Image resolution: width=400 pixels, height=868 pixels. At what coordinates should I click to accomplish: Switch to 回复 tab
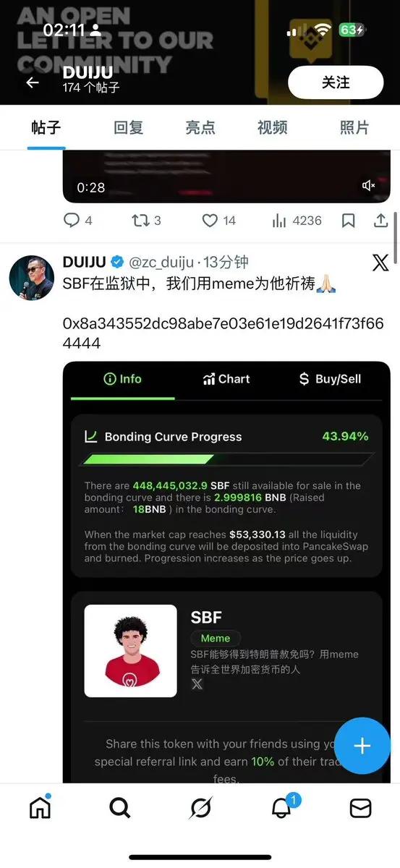(x=129, y=127)
